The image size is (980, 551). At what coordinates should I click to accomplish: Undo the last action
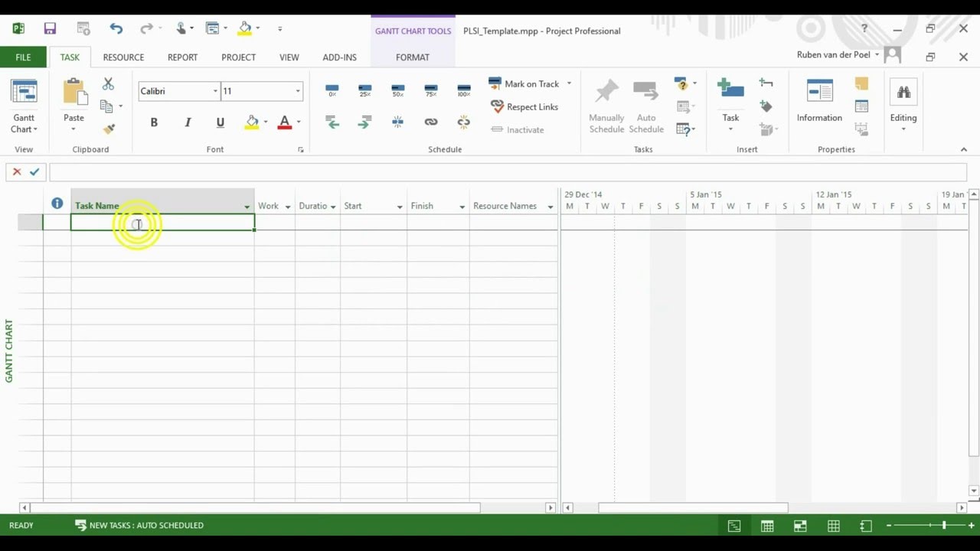[116, 29]
